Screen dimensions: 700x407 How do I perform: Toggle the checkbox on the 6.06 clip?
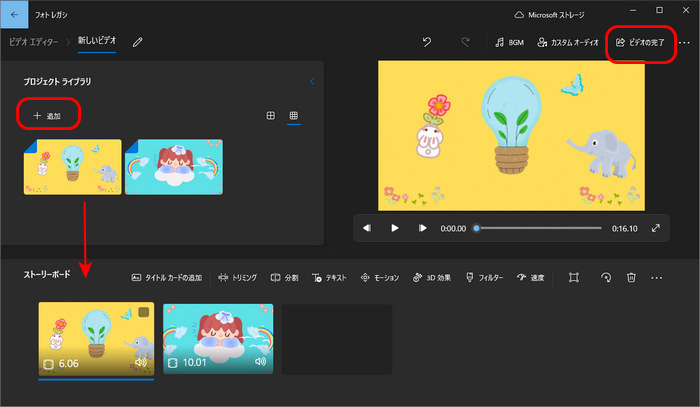pyautogui.click(x=143, y=312)
